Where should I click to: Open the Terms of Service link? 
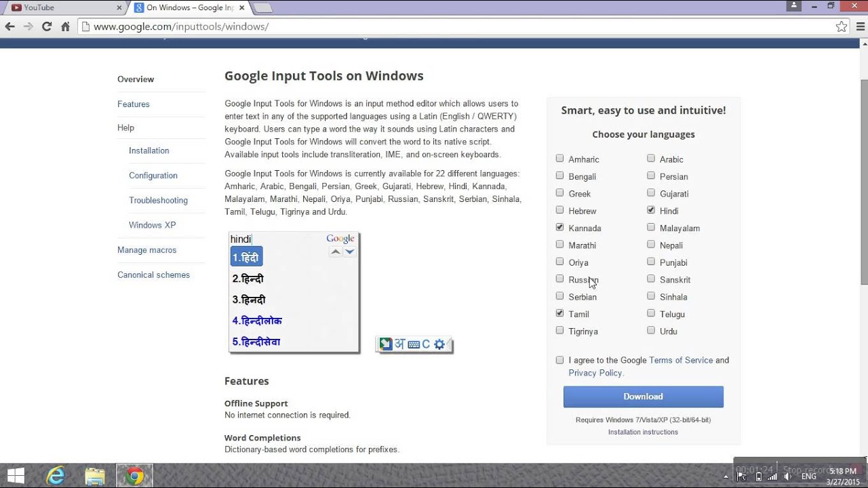click(681, 361)
